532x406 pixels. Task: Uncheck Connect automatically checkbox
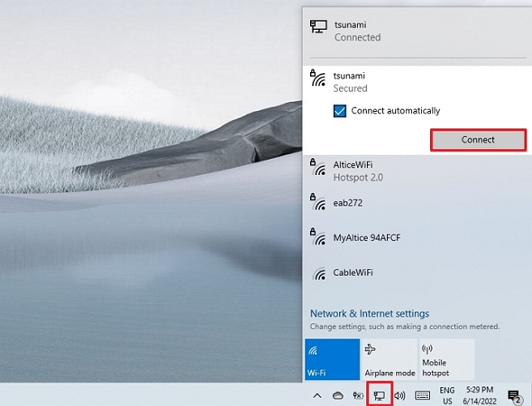point(340,111)
